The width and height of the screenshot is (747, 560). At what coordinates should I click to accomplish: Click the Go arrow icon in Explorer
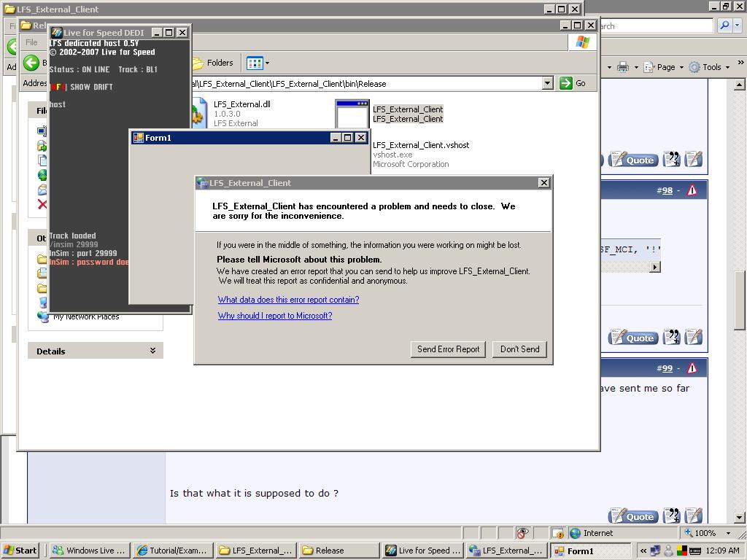pos(565,83)
